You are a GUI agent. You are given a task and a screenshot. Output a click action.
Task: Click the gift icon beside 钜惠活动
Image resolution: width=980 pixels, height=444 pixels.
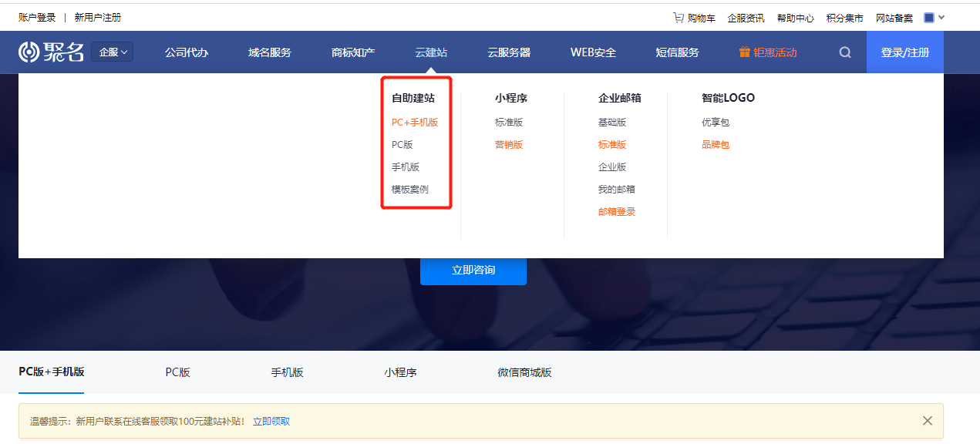click(x=744, y=52)
